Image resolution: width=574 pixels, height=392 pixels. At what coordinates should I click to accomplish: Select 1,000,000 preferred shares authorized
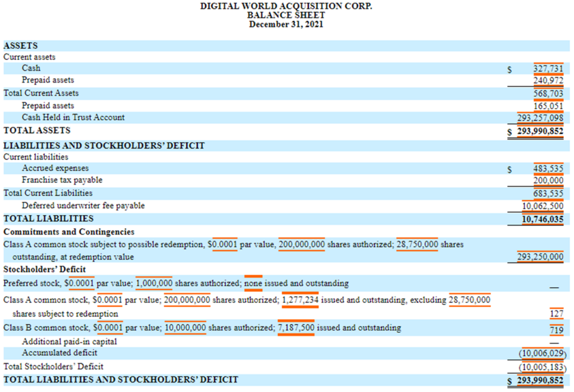tap(154, 283)
